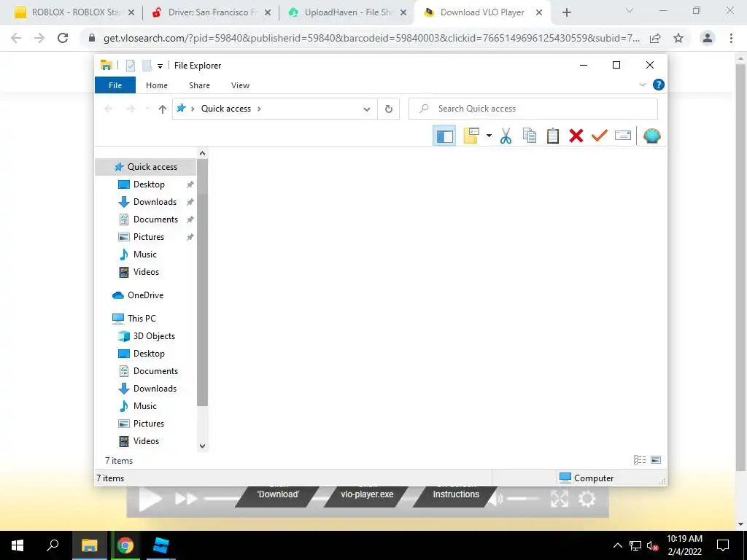Select OneDrive in the navigation pane
Viewport: 747px width, 560px height.
[x=146, y=295]
